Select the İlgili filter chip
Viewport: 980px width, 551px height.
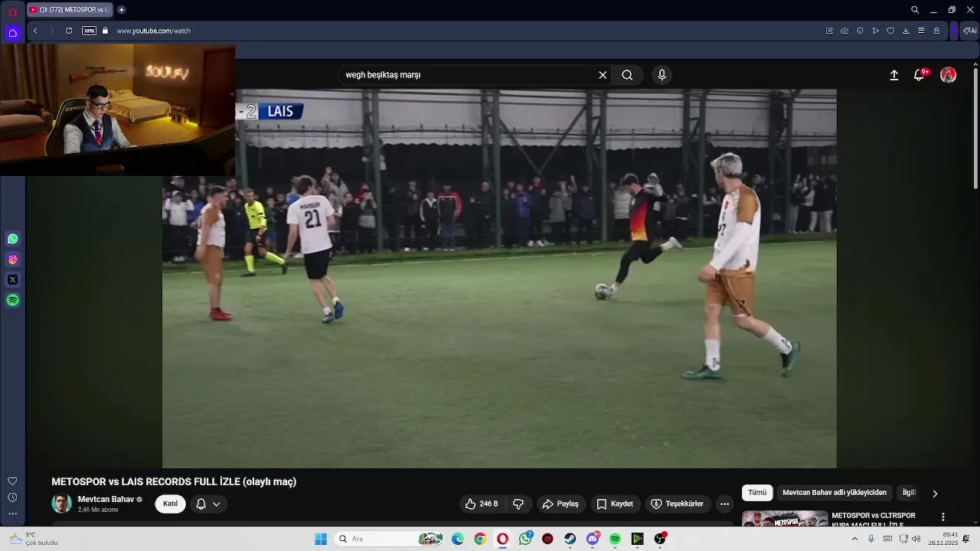909,493
